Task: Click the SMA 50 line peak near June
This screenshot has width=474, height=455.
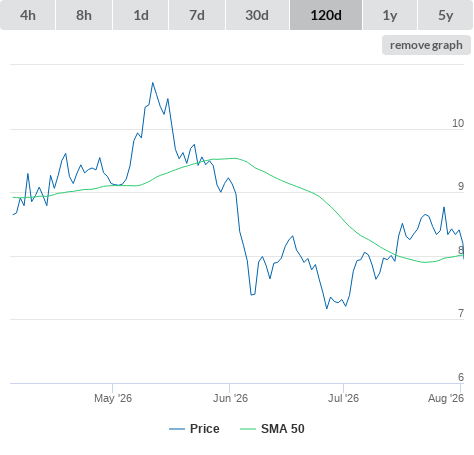Action: [x=235, y=158]
